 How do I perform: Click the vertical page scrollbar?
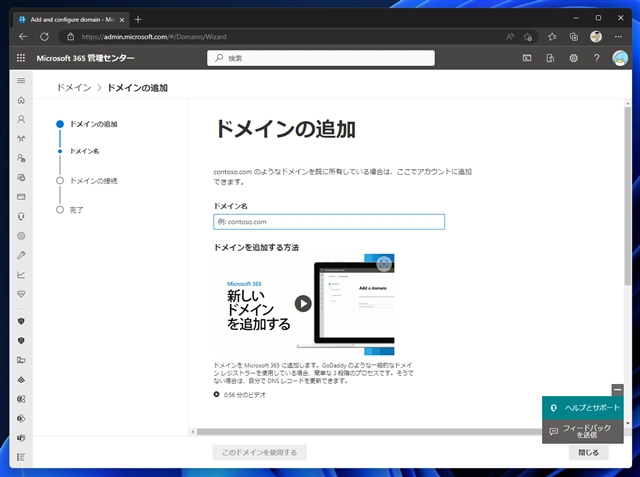point(628,196)
